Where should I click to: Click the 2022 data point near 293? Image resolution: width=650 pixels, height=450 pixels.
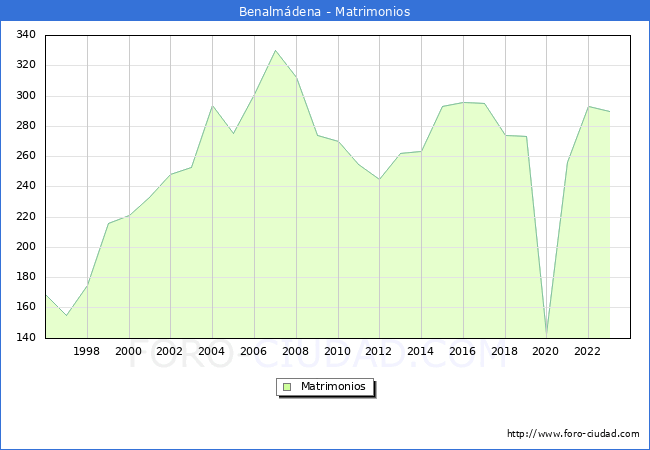(588, 107)
